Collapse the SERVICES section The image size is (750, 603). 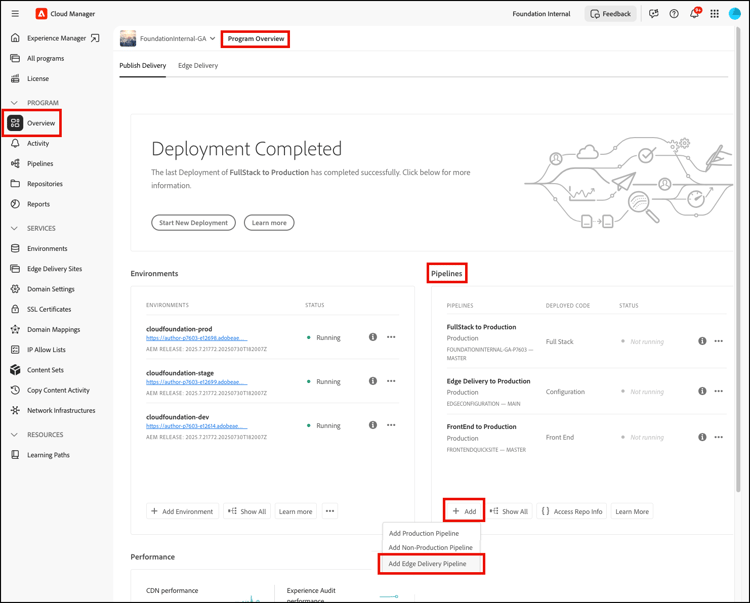tap(14, 229)
